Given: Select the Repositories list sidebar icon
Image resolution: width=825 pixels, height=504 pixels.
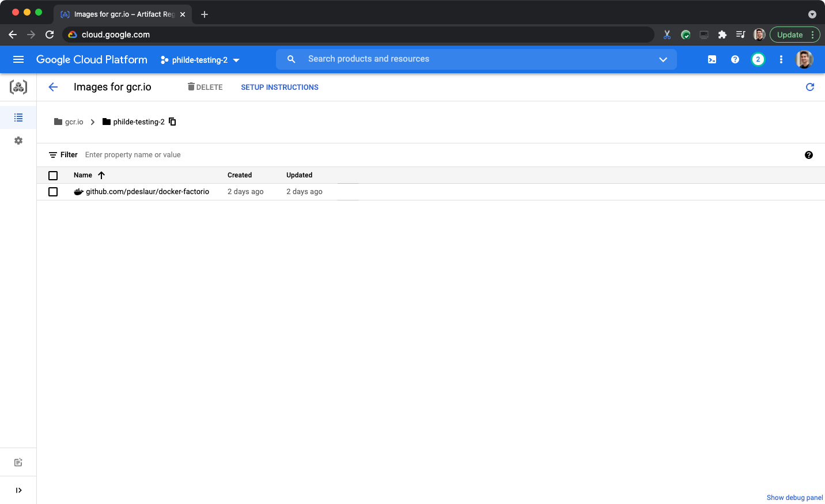Looking at the screenshot, I should [x=18, y=118].
